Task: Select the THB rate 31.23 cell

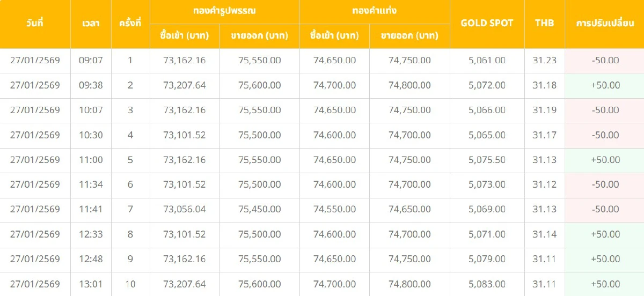Action: pos(544,61)
